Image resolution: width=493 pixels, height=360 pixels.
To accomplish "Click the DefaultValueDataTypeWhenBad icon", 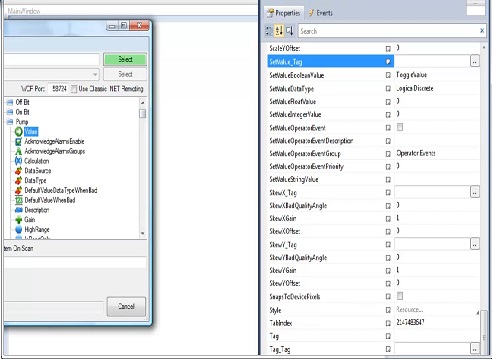I will pyautogui.click(x=19, y=190).
